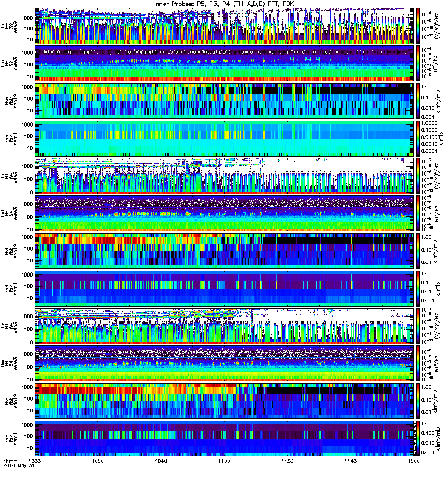Image resolution: width=448 pixels, height=478 pixels.
Task: Select the the fbk scm1 filter bank panel
Action: tap(225, 439)
